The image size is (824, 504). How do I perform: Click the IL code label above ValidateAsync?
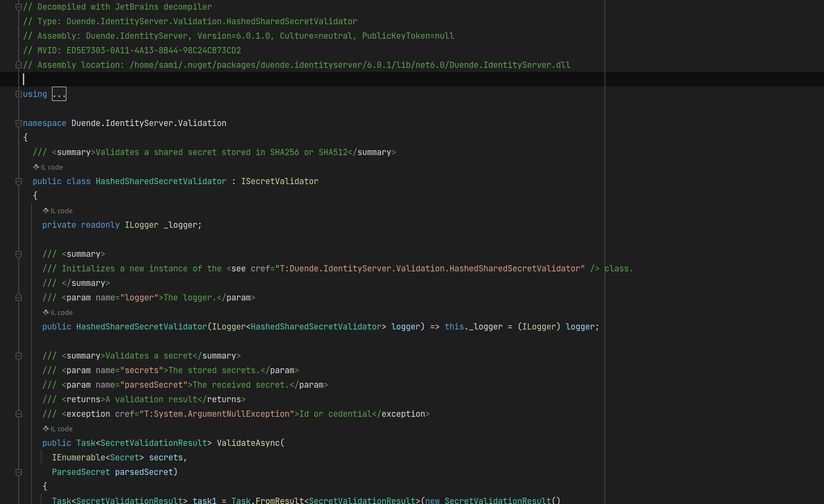point(61,429)
